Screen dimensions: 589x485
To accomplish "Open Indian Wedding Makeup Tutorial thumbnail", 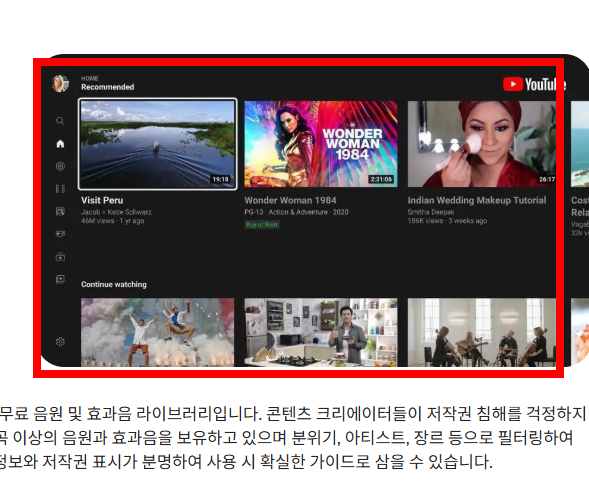I will [482, 144].
